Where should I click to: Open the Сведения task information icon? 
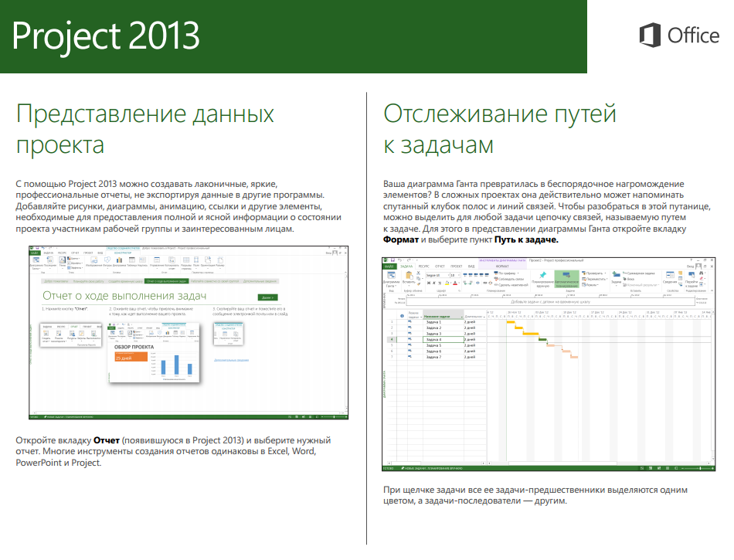pyautogui.click(x=670, y=277)
